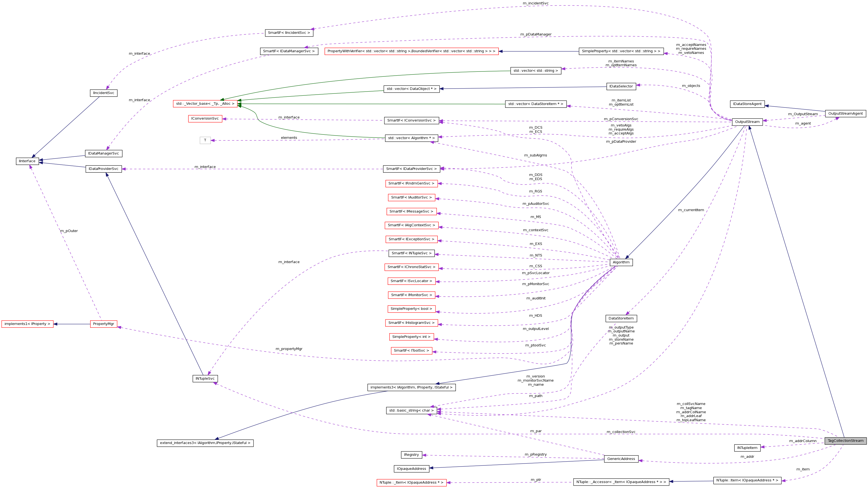The height and width of the screenshot is (488, 868).
Task: Select the IInterface class box
Action: [27, 161]
